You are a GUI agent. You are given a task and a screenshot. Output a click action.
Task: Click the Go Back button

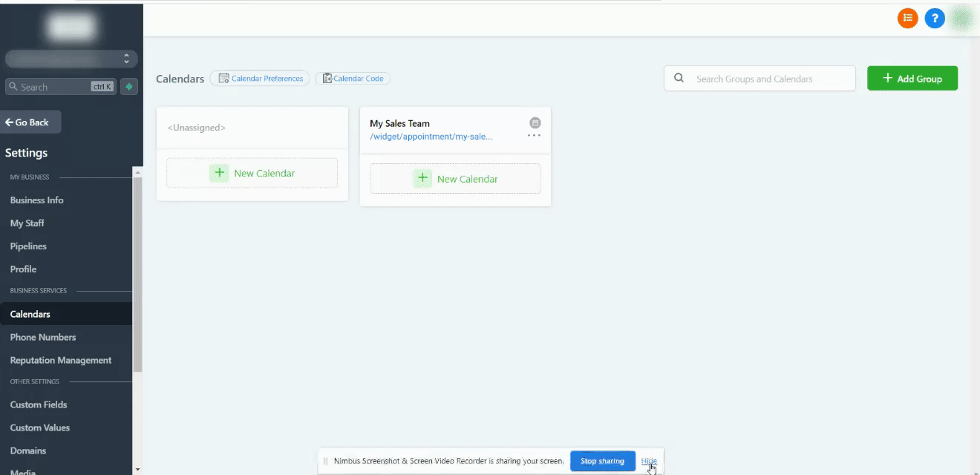[x=31, y=122]
